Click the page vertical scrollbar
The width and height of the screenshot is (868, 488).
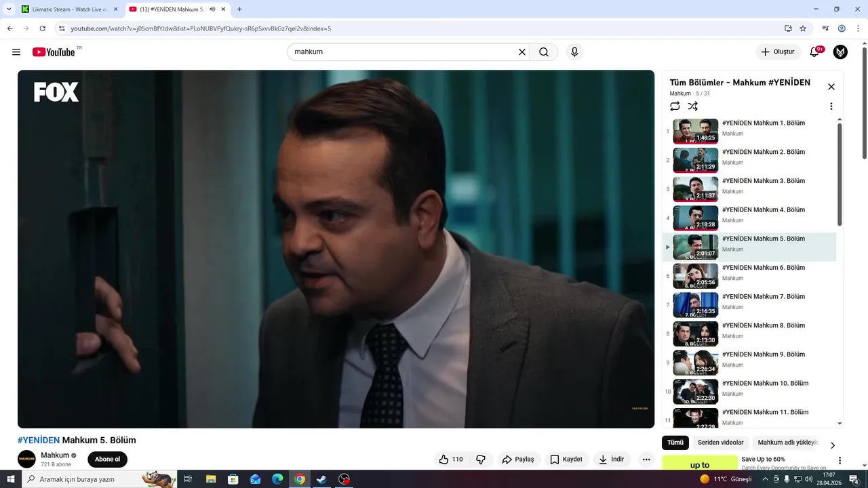point(864,104)
